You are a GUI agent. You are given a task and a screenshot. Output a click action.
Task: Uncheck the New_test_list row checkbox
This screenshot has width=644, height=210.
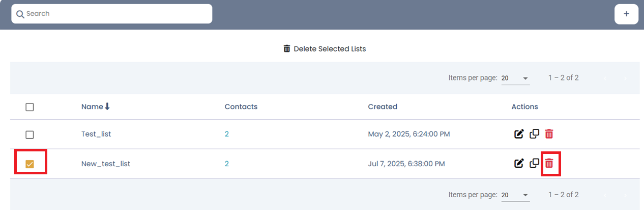tap(30, 164)
